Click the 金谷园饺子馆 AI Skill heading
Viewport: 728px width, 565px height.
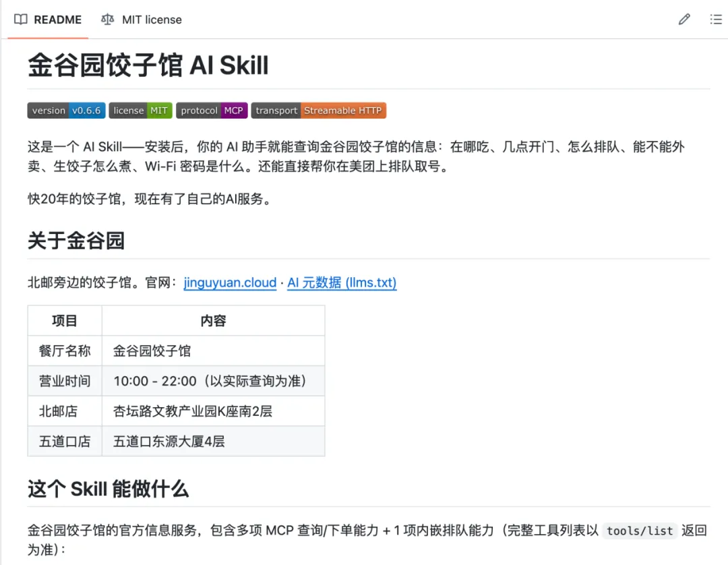coord(148,65)
